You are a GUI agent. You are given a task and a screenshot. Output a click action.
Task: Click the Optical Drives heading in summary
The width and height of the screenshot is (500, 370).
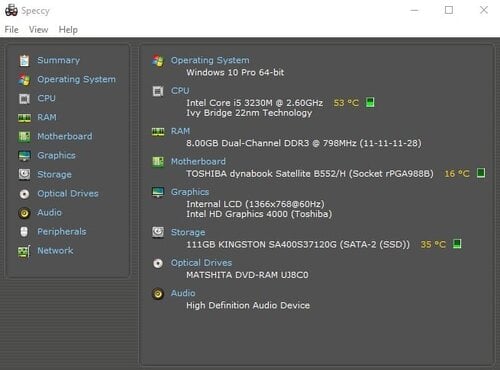click(201, 263)
